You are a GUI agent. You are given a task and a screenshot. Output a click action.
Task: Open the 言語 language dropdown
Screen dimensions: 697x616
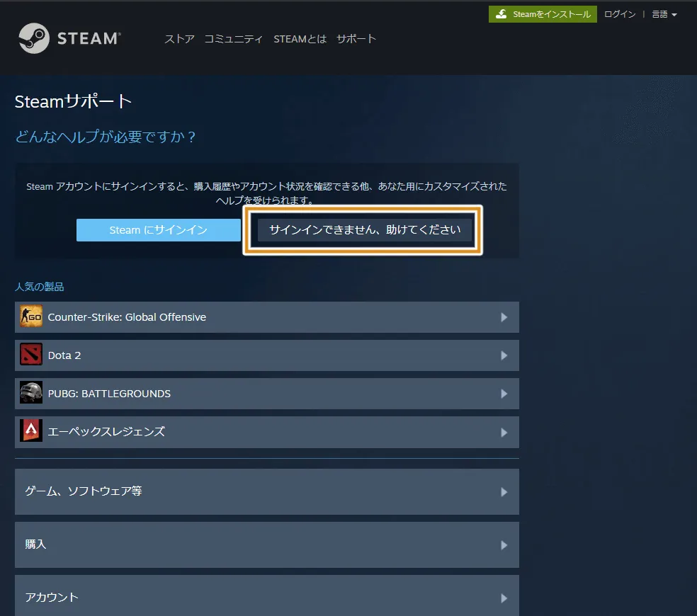(662, 13)
